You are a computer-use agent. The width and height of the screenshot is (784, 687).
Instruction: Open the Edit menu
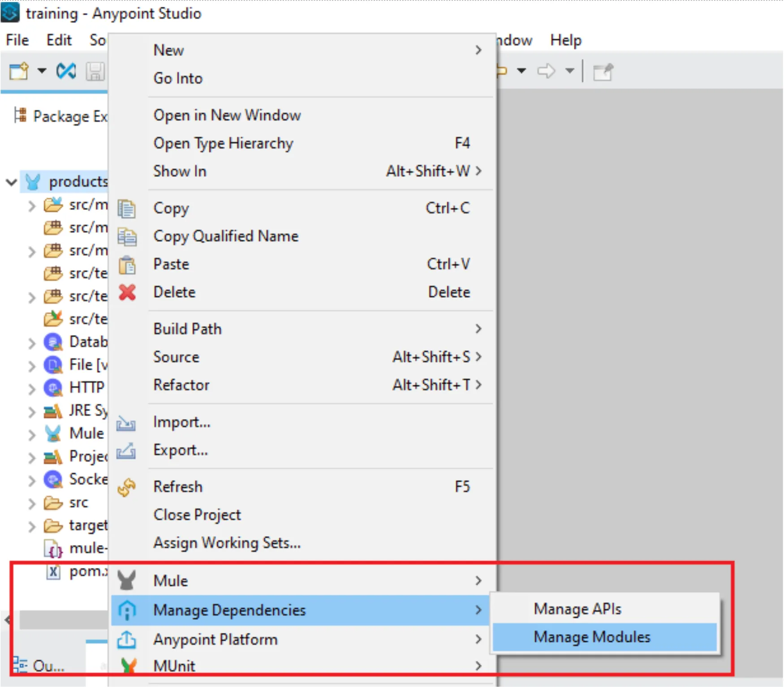[59, 40]
